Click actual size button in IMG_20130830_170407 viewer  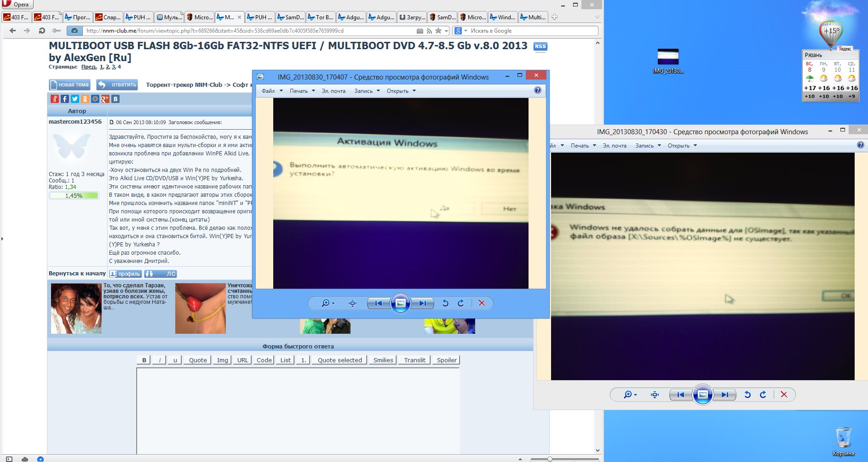352,303
